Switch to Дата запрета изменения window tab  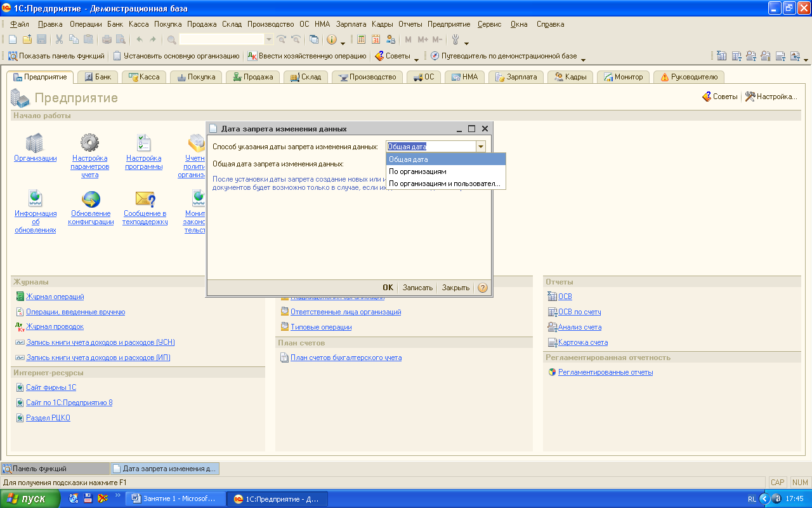tap(164, 469)
